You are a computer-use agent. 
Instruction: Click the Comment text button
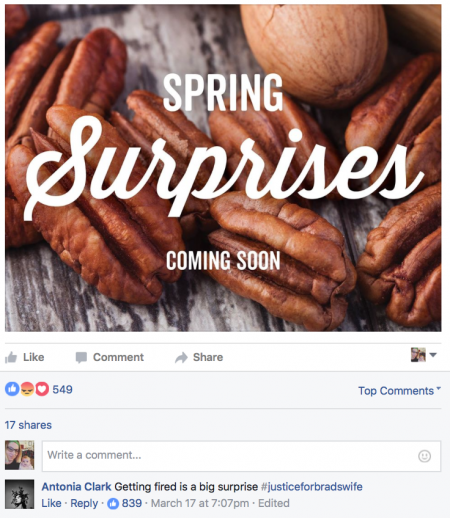pyautogui.click(x=118, y=357)
